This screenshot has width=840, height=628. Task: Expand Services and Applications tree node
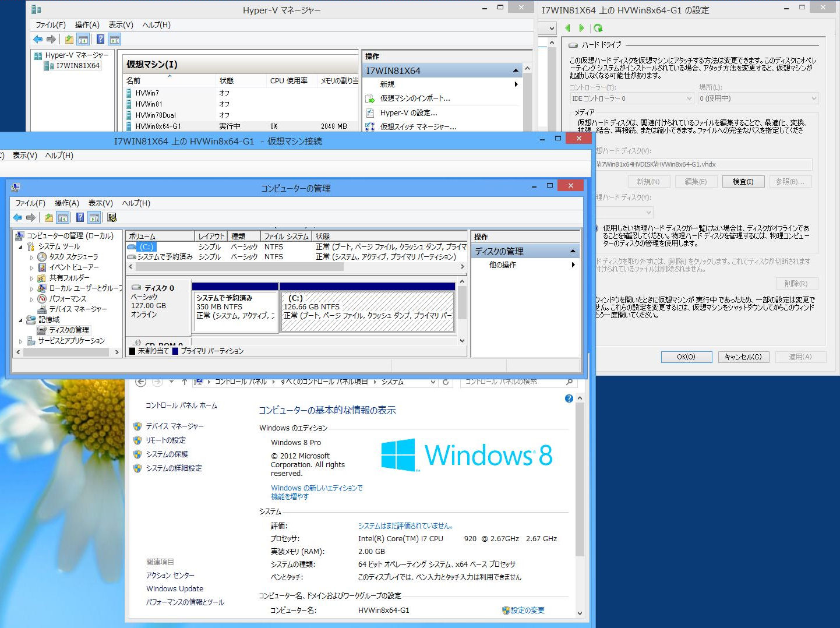(x=21, y=341)
